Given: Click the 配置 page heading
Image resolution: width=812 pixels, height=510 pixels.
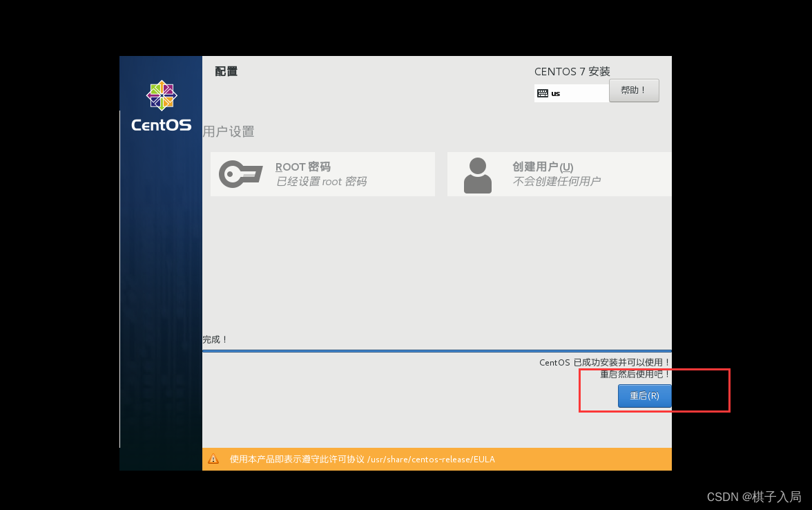Looking at the screenshot, I should 226,72.
